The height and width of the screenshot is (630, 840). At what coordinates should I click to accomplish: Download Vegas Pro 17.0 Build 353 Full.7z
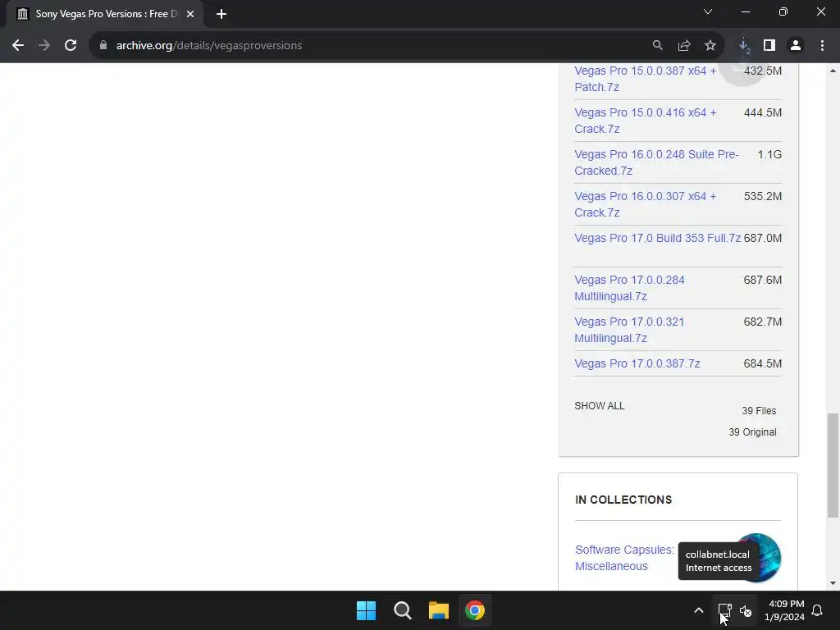click(x=657, y=238)
